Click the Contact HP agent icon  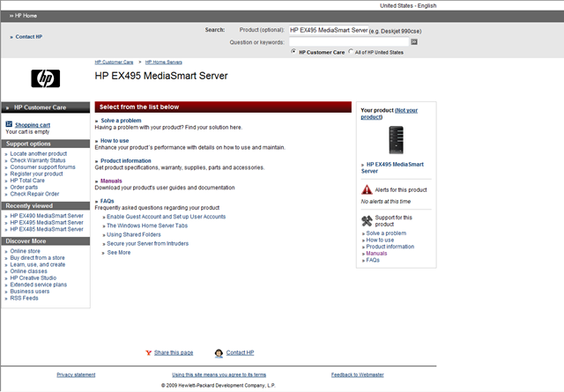[x=219, y=353]
